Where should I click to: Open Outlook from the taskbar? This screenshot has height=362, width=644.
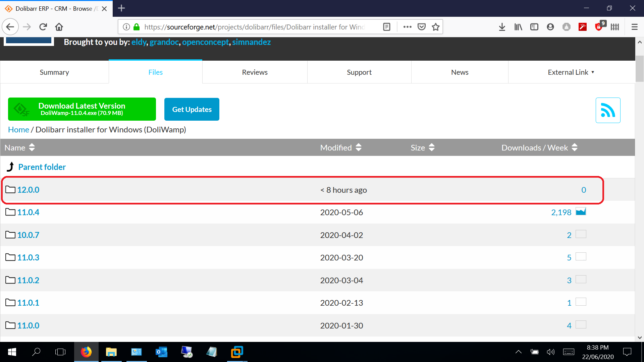(161, 352)
